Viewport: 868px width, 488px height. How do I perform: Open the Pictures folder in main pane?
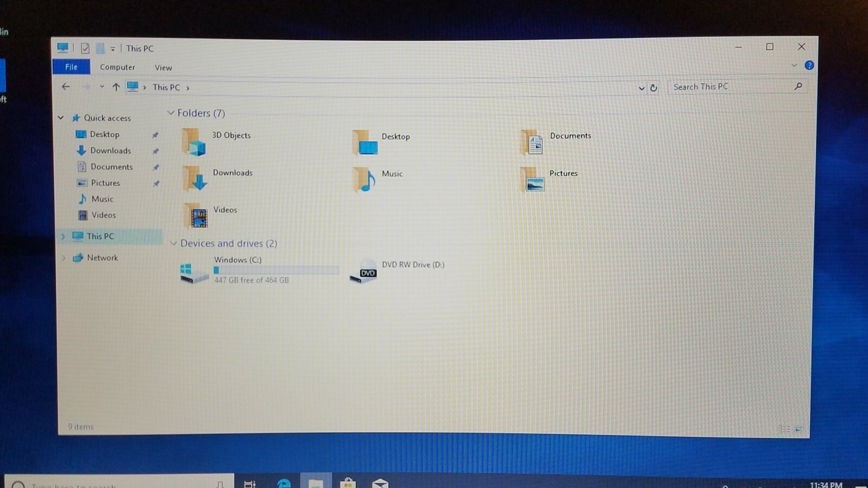549,179
